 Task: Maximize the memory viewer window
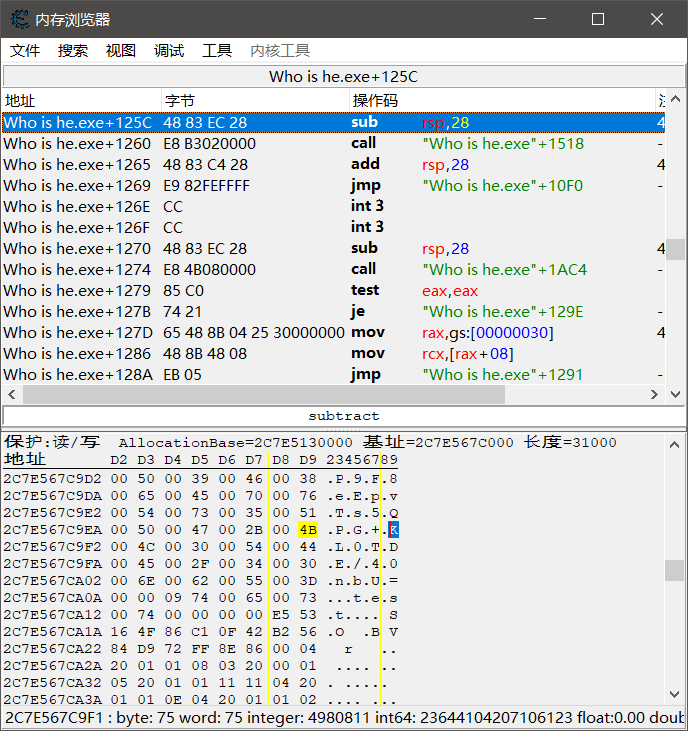[x=598, y=19]
